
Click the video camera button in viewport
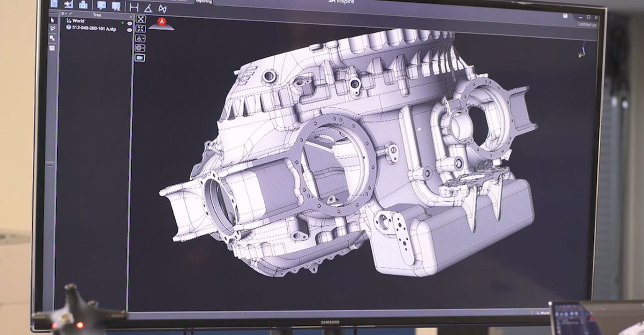coord(140,57)
